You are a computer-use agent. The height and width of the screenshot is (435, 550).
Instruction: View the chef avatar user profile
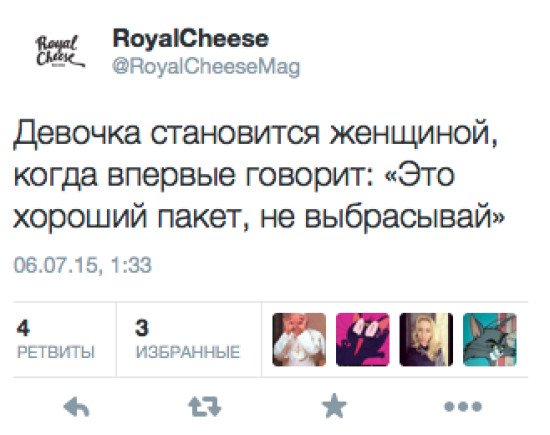(299, 340)
